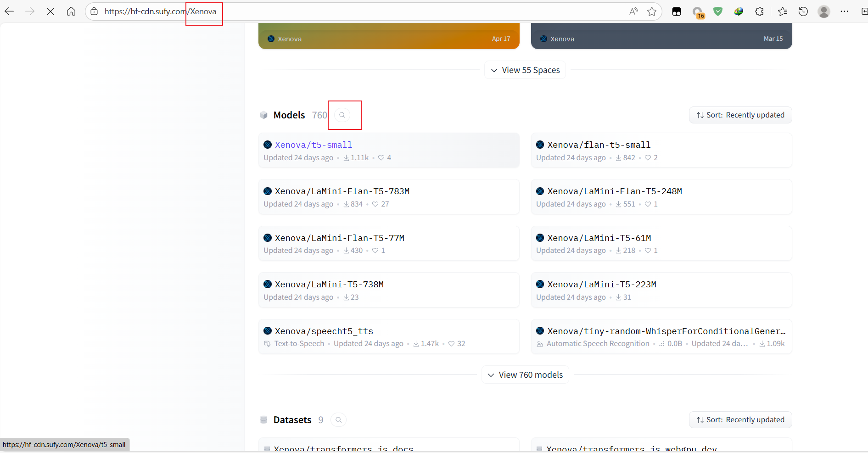This screenshot has width=868, height=453.
Task: Expand View 55 Spaces
Action: (525, 70)
